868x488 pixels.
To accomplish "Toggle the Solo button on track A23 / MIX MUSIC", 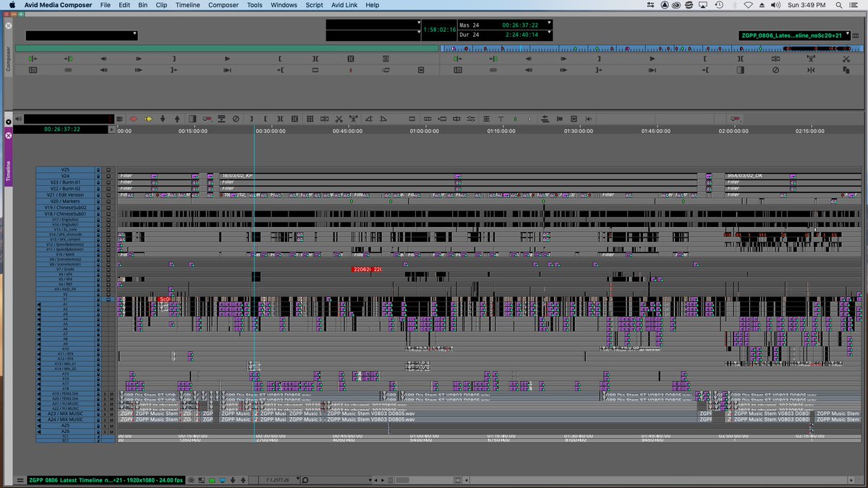I will (x=105, y=414).
